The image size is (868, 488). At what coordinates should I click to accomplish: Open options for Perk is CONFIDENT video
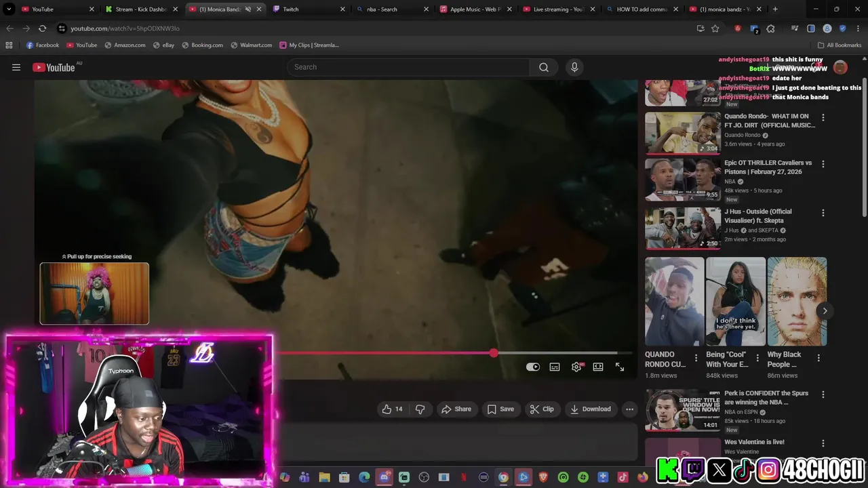coord(823,394)
